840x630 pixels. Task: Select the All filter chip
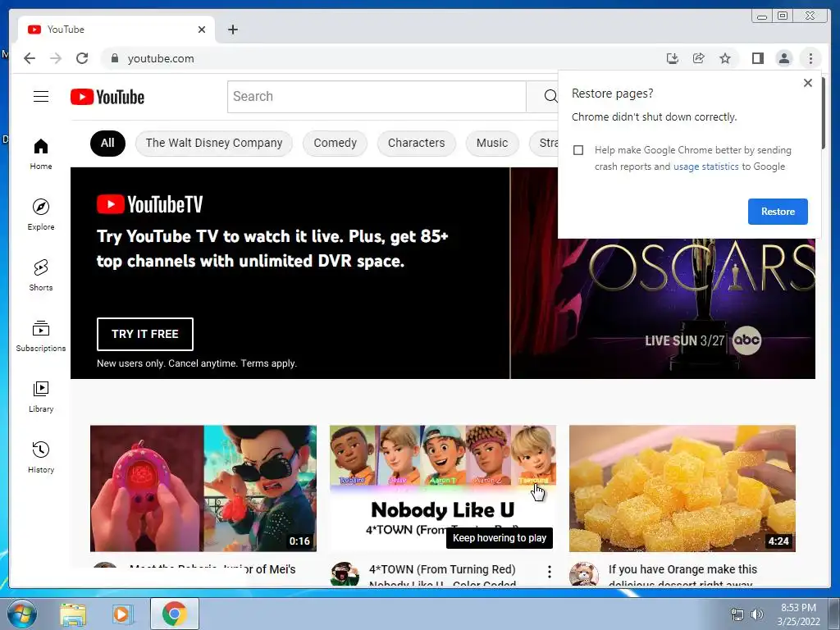107,143
